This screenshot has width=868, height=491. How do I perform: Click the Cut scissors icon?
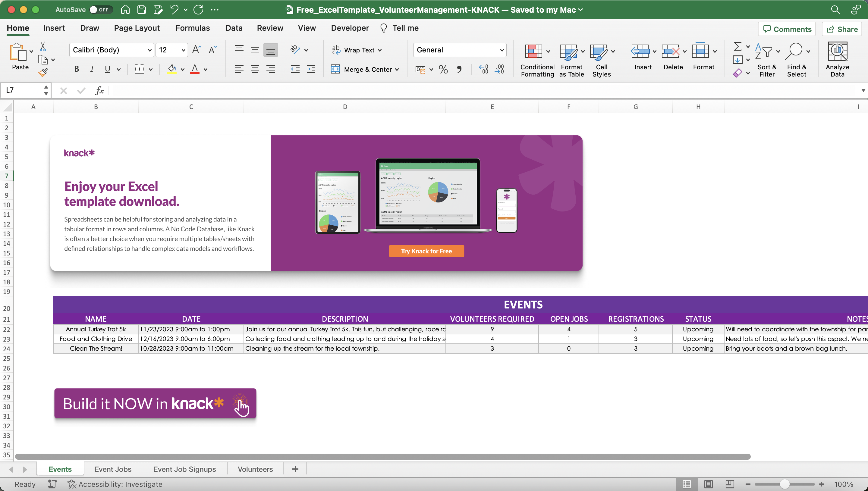click(43, 46)
